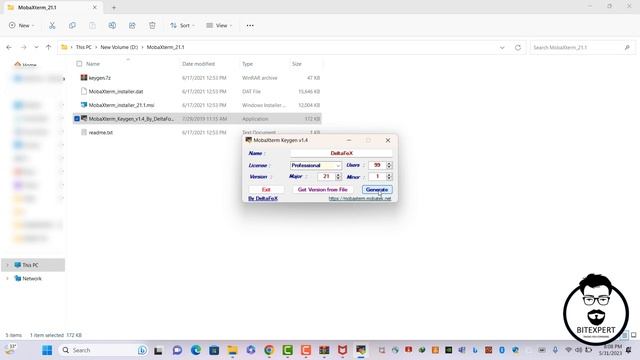640x360 pixels.
Task: Open the Windows Start menu
Action: [47, 350]
